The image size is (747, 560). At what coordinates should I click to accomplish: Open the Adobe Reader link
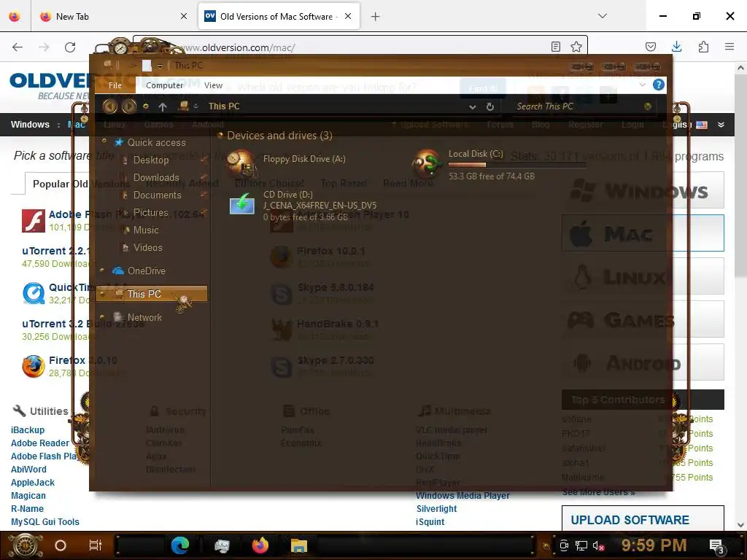(40, 443)
